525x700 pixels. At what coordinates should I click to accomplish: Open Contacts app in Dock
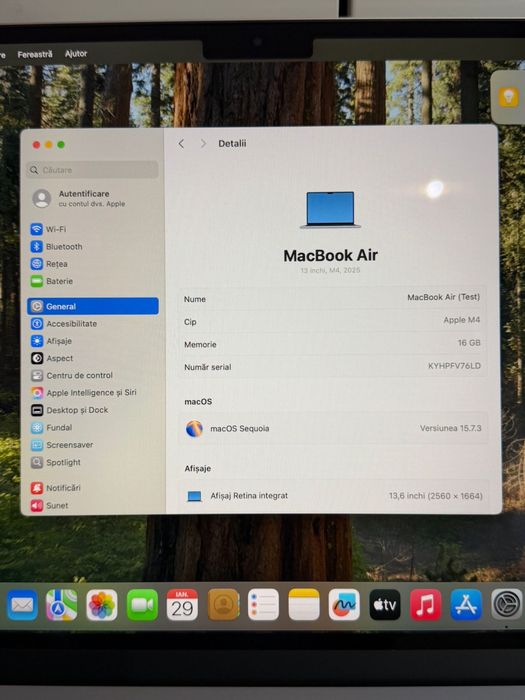(x=223, y=605)
